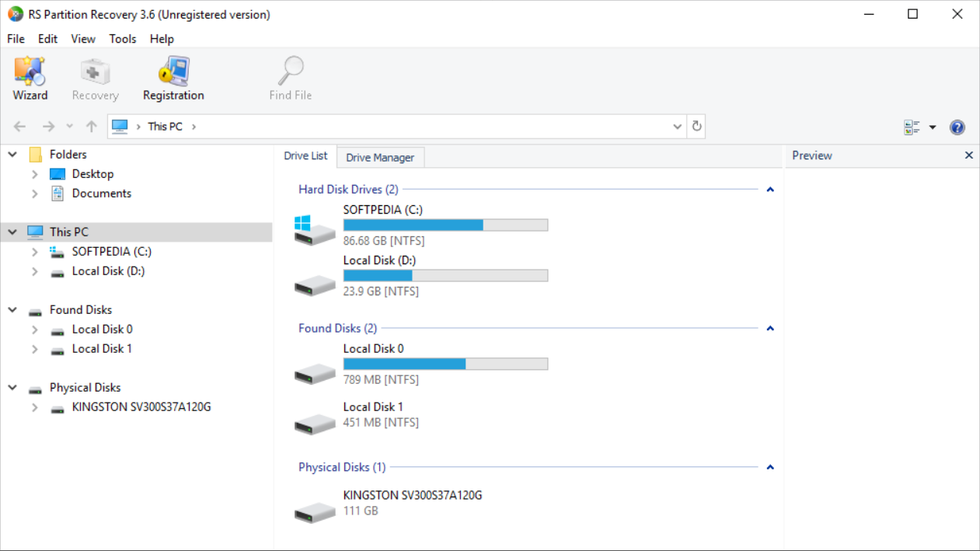The width and height of the screenshot is (980, 551).
Task: Select KINGSTON SV300S37A120G in the tree
Action: pyautogui.click(x=141, y=407)
